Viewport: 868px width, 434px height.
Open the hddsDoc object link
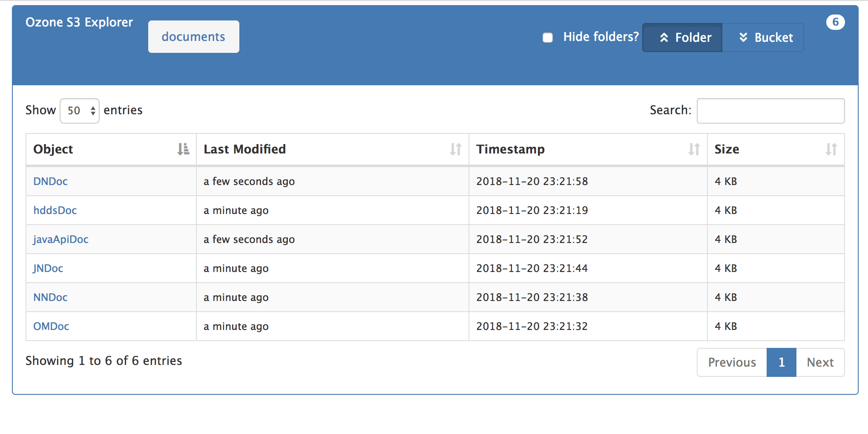click(x=55, y=211)
